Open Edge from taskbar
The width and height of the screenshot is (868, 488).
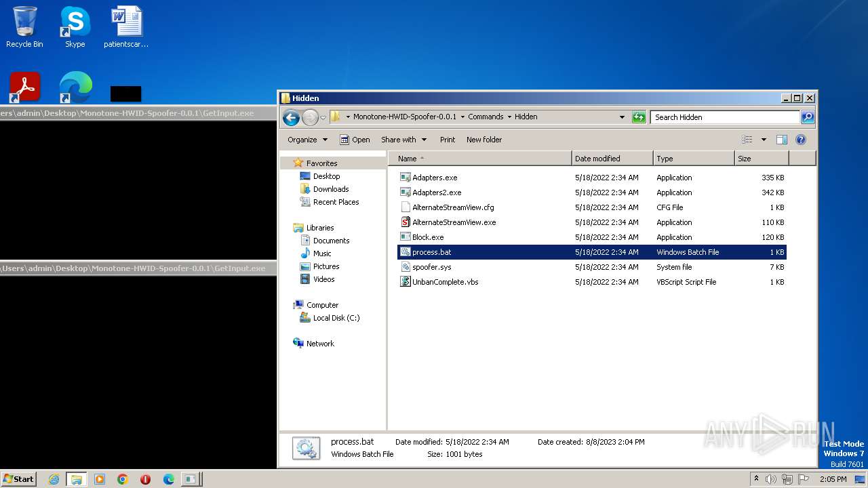168,479
